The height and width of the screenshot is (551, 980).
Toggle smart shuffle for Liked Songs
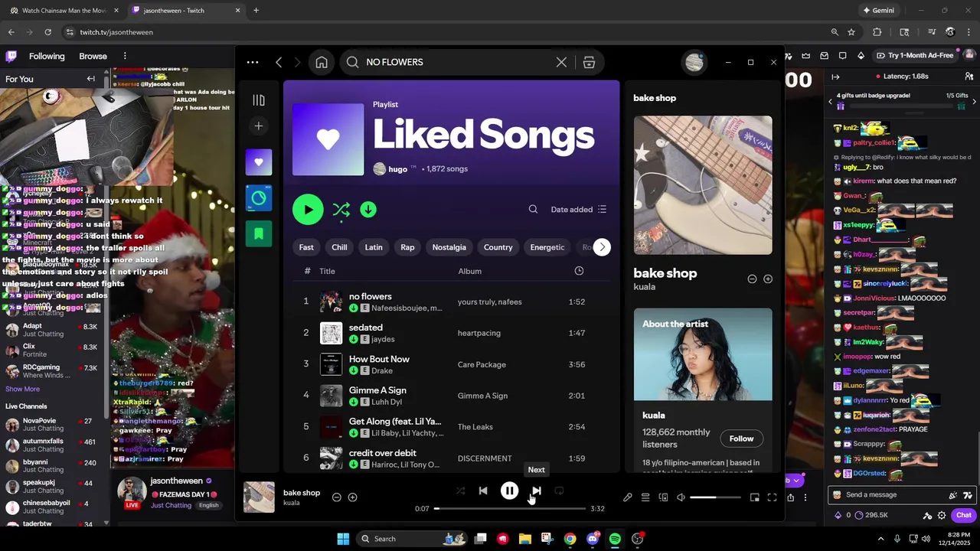pyautogui.click(x=341, y=210)
